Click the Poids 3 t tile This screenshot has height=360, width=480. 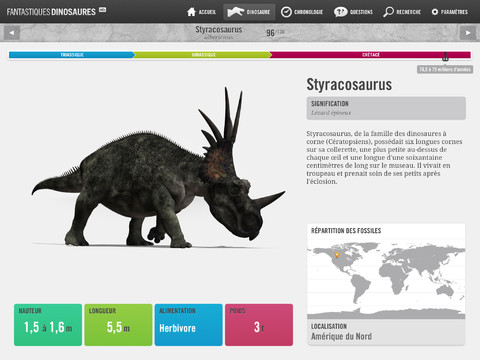tap(259, 325)
